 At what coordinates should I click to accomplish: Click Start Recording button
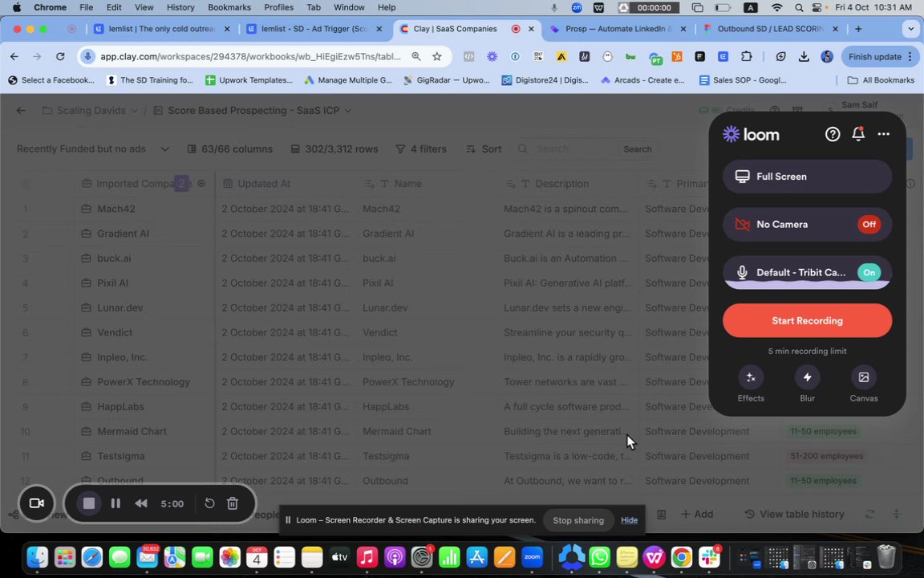[x=807, y=321]
